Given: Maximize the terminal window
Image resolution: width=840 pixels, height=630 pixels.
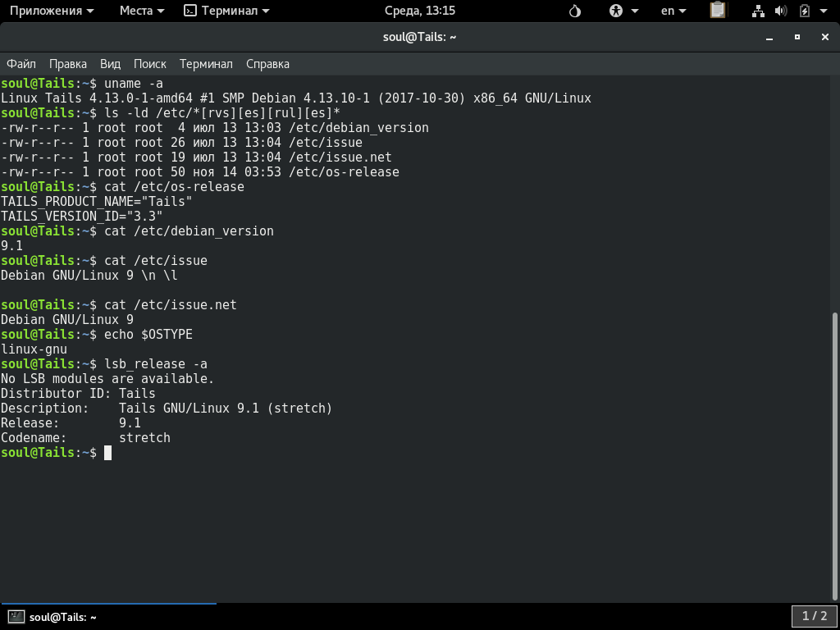Looking at the screenshot, I should click(x=797, y=37).
